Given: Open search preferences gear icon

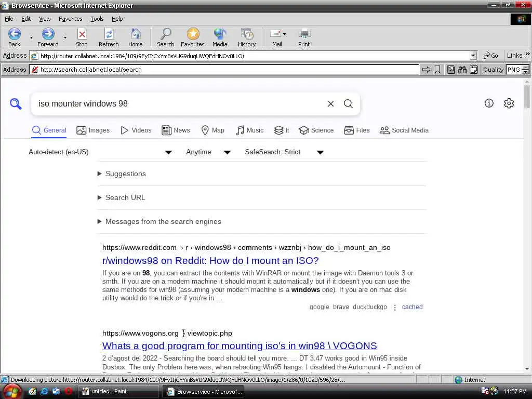Looking at the screenshot, I should tap(509, 103).
